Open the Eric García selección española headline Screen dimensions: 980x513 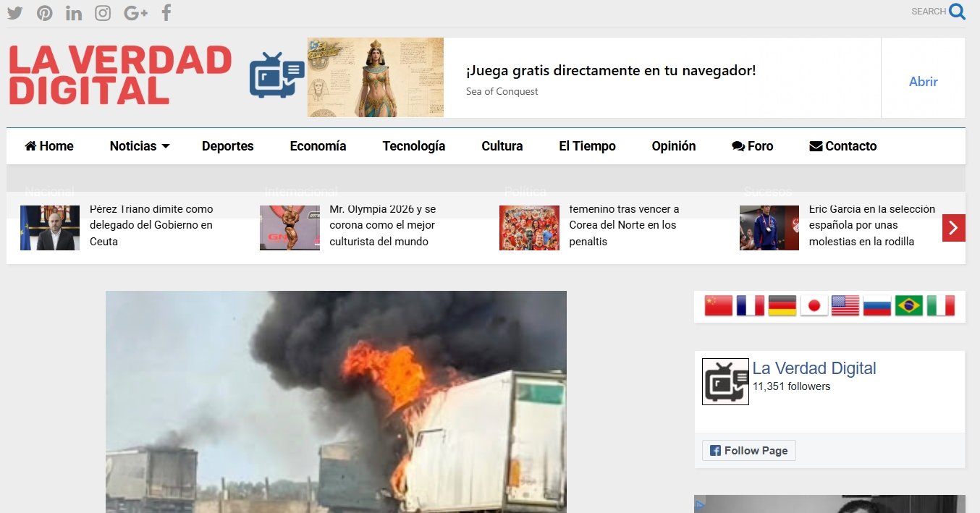872,225
